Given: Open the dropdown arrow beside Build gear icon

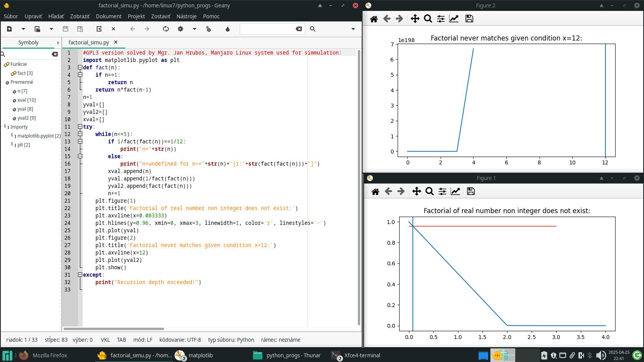Looking at the screenshot, I should point(194,29).
